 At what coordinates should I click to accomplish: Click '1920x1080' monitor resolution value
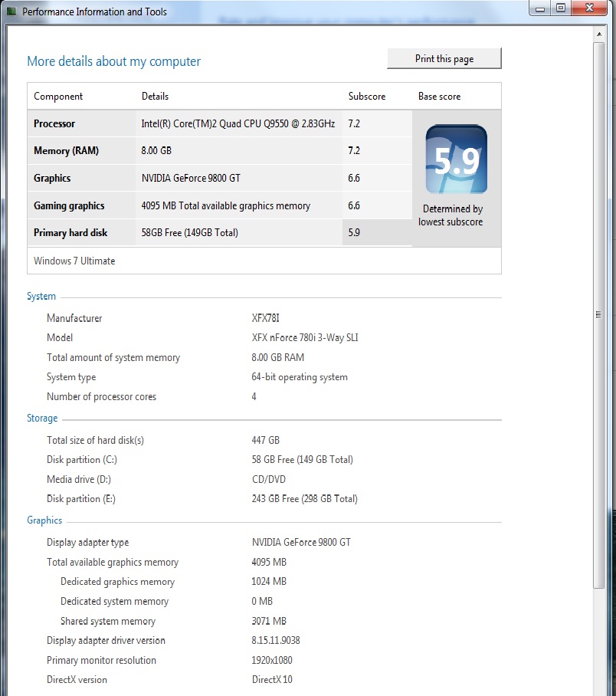click(272, 660)
